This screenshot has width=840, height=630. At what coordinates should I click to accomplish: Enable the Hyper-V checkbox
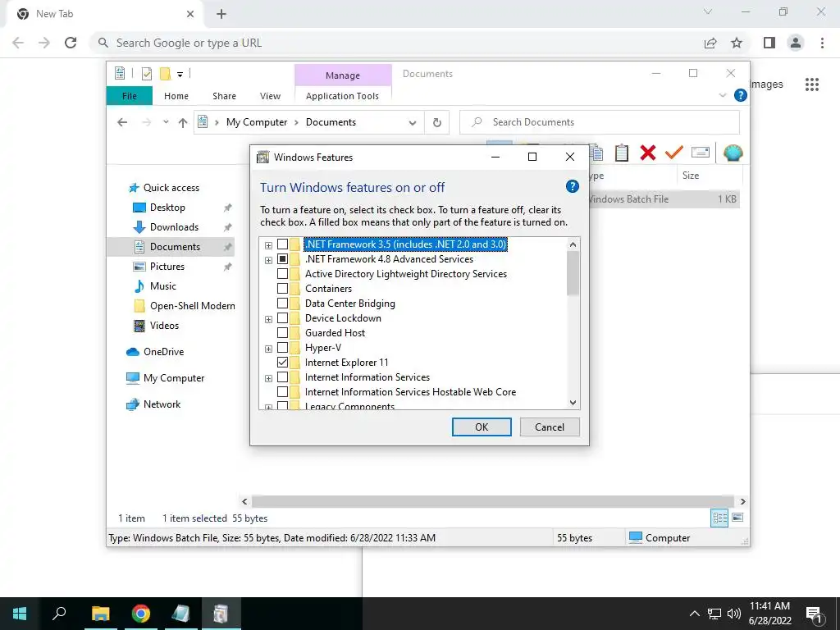click(282, 348)
